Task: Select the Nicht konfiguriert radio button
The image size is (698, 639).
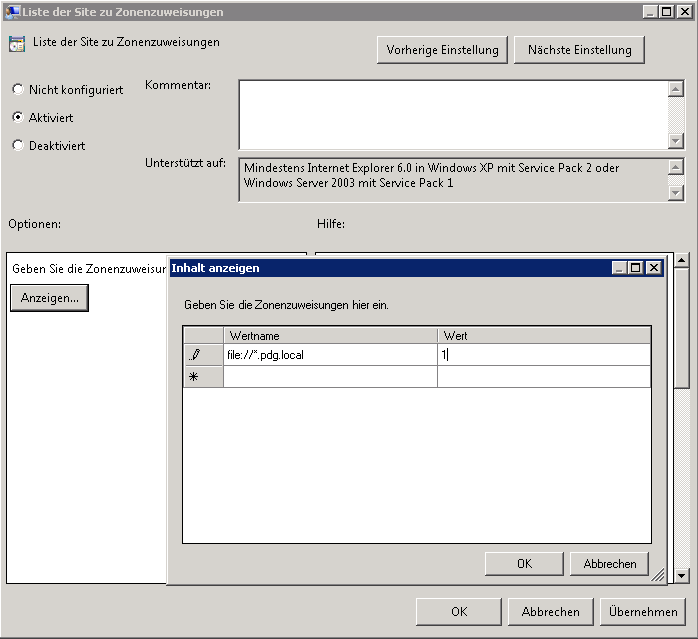Action: pyautogui.click(x=17, y=90)
